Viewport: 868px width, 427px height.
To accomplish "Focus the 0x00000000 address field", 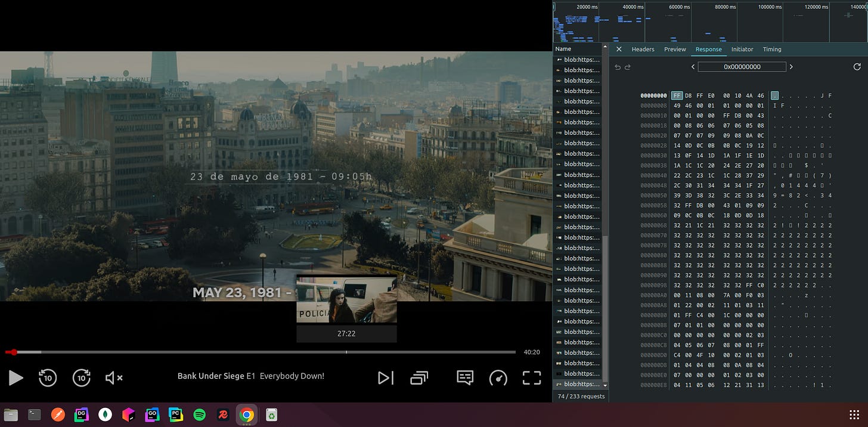I will click(742, 67).
